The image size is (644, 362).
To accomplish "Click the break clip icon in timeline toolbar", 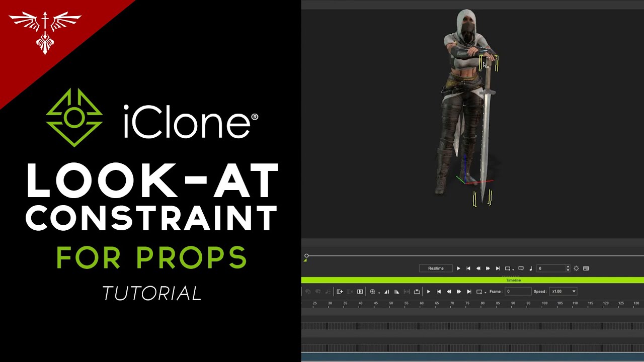I will [360, 292].
